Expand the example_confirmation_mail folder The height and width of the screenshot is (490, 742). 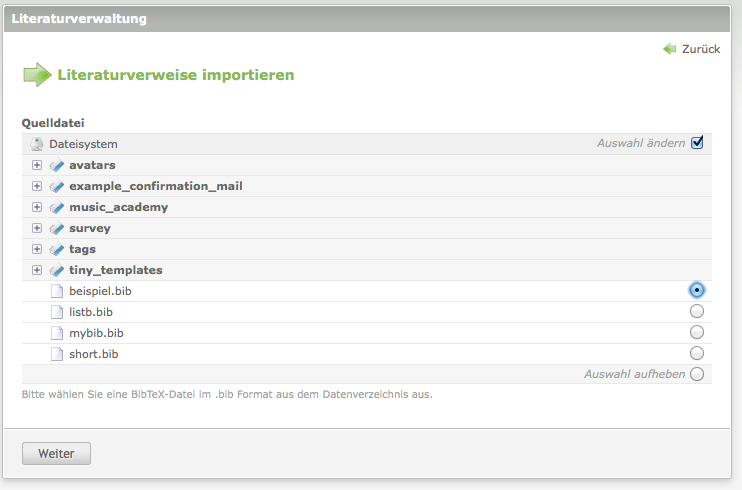click(37, 186)
